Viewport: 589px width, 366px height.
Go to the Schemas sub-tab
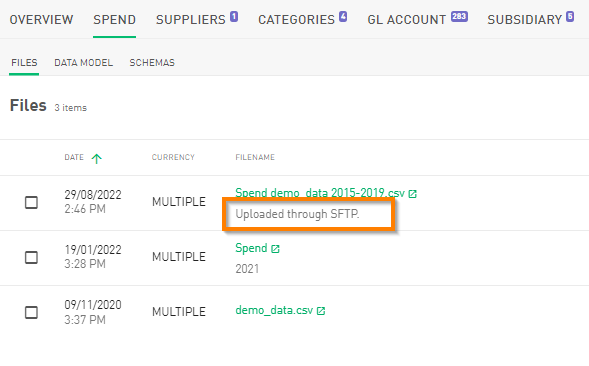tap(152, 63)
